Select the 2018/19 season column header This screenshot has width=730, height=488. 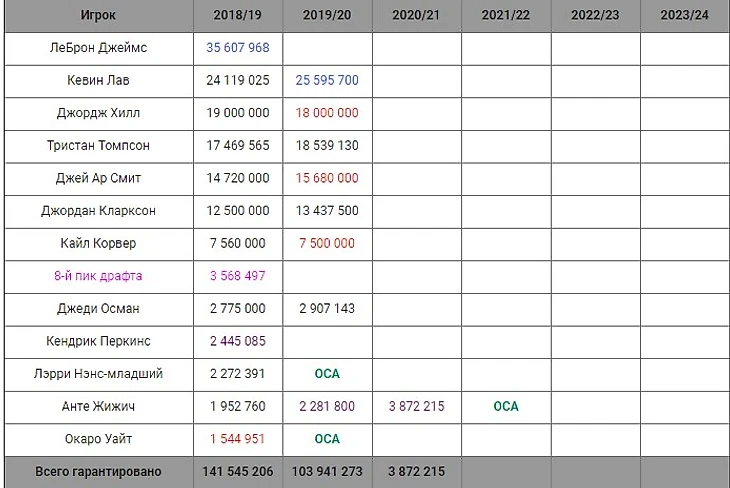(238, 15)
